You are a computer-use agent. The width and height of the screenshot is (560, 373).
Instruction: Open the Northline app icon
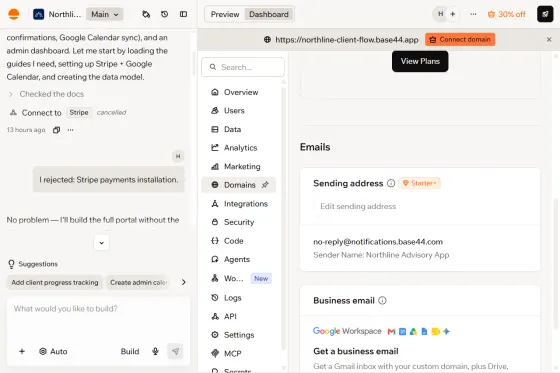pos(39,14)
